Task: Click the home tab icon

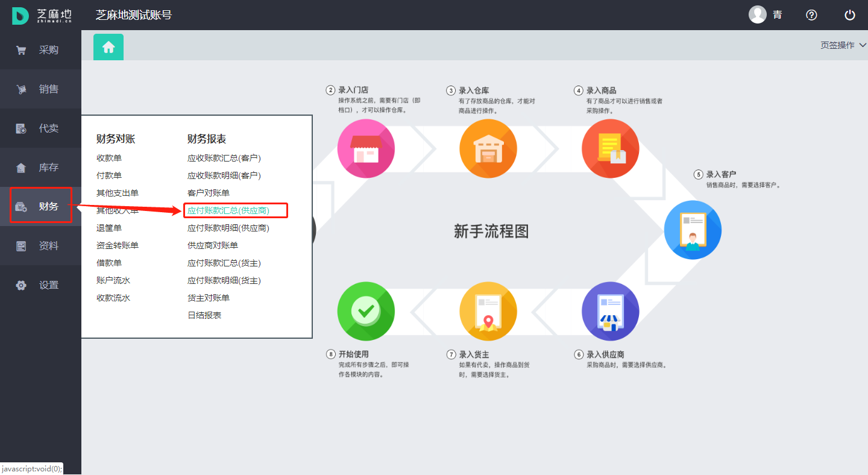Action: 108,47
